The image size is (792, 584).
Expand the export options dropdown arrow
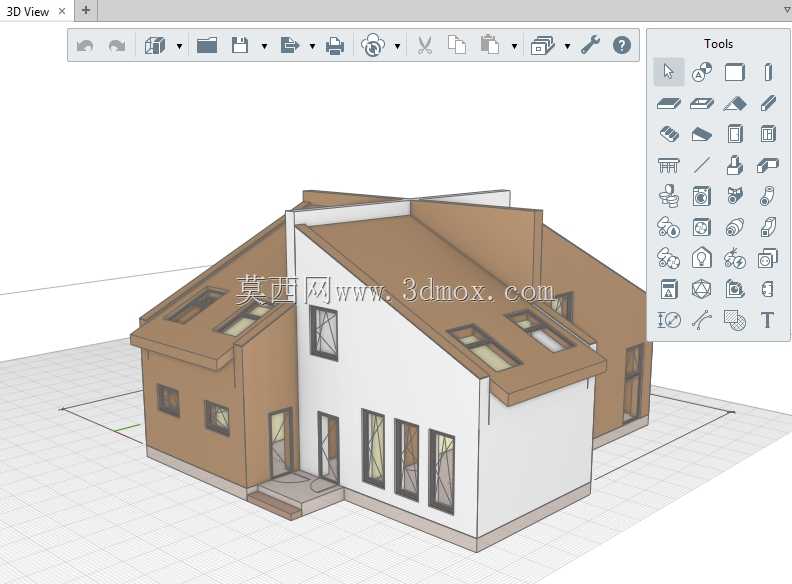coord(312,46)
